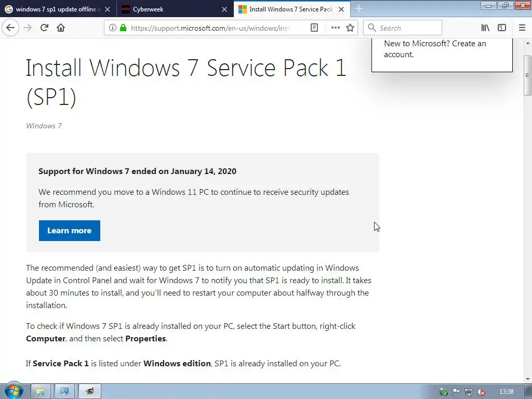Toggle Reader View in address bar
The image size is (532, 399).
(314, 28)
